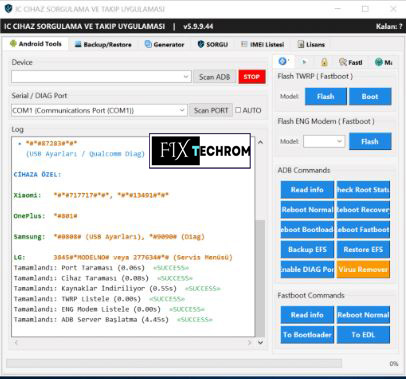
Task: Open the Device dropdown list
Action: (186, 77)
